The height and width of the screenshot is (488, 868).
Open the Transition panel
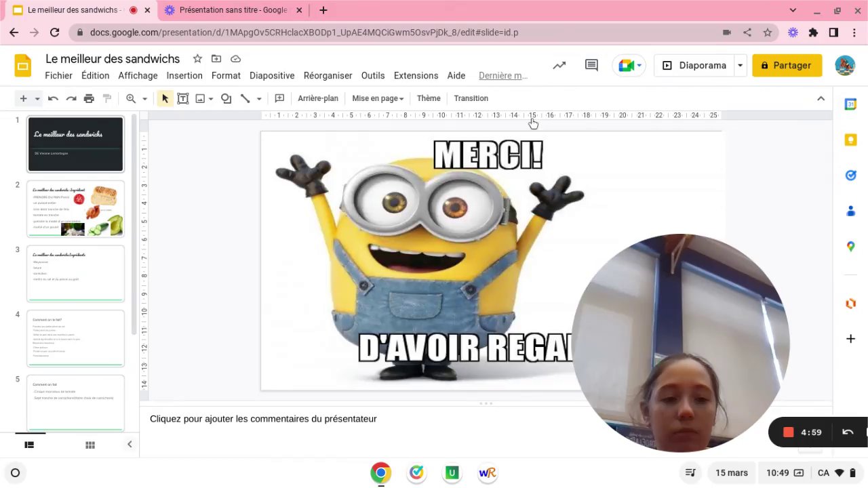pyautogui.click(x=471, y=98)
